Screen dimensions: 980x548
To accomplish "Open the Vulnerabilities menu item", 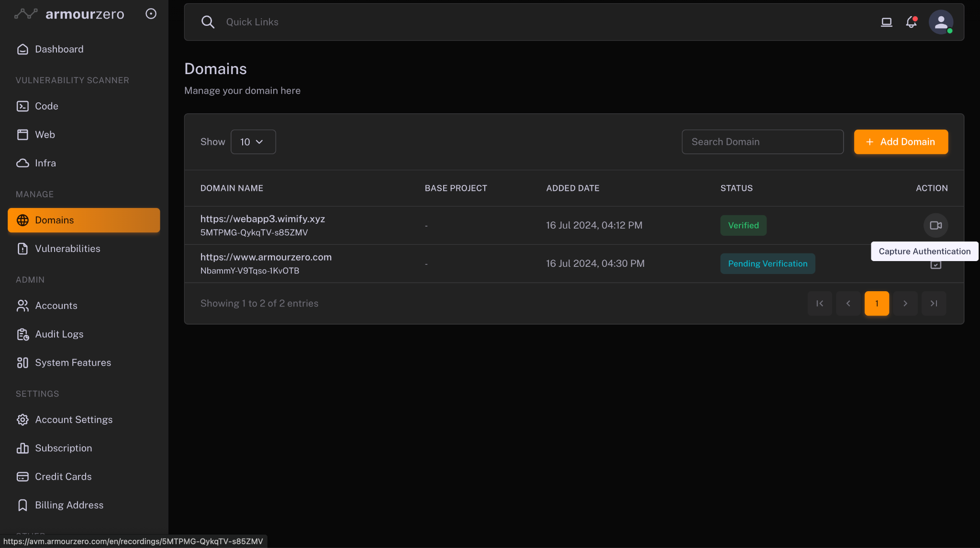I will (x=67, y=249).
